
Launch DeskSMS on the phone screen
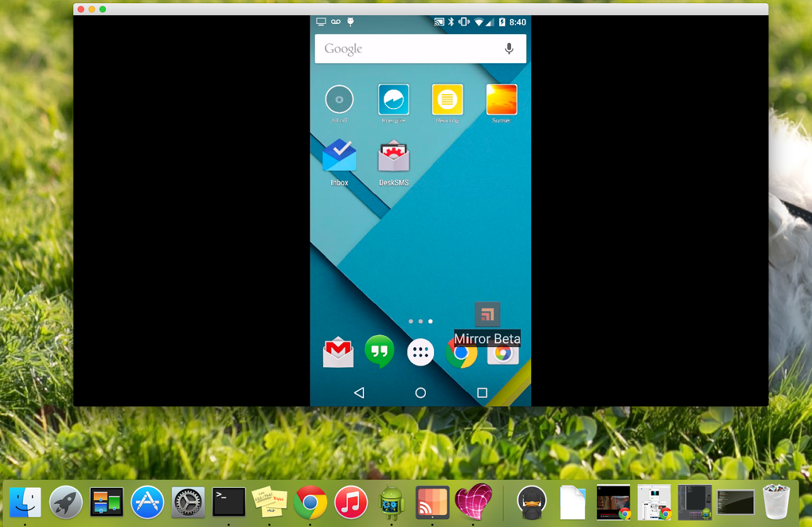tap(394, 157)
